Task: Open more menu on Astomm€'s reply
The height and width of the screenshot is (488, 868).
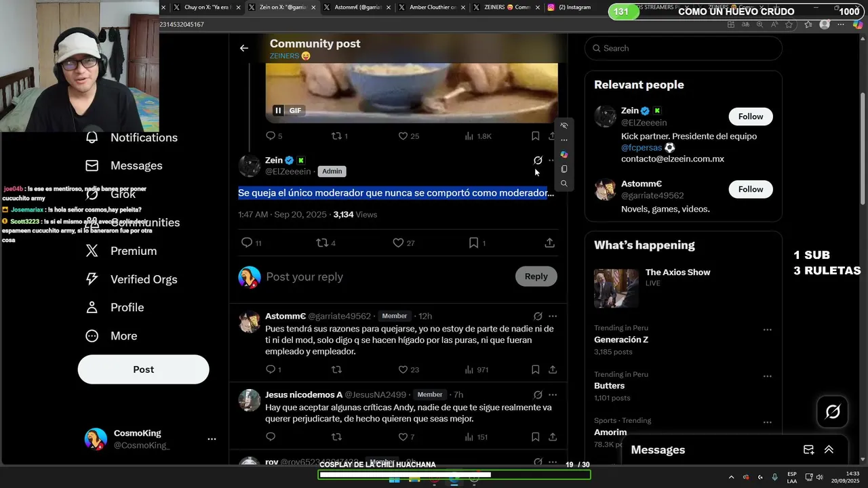Action: click(x=553, y=316)
